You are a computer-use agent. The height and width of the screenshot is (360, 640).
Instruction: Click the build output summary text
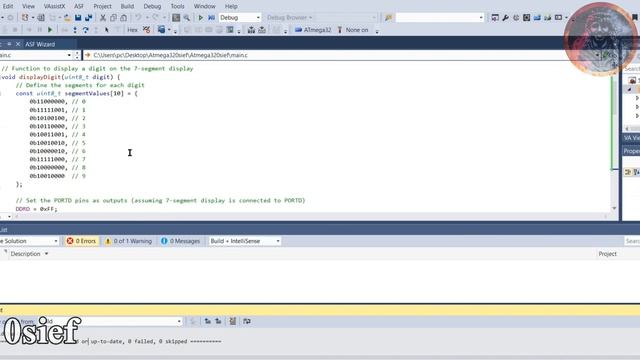tap(151, 341)
